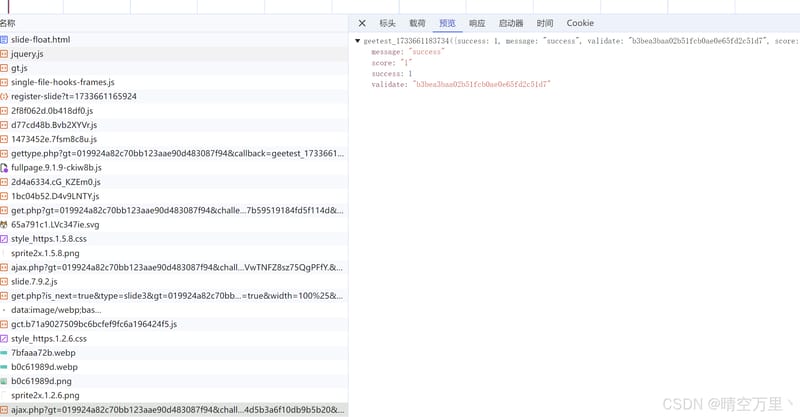The width and height of the screenshot is (800, 417).
Task: Select the b0c61989d.png request
Action: (x=174, y=381)
